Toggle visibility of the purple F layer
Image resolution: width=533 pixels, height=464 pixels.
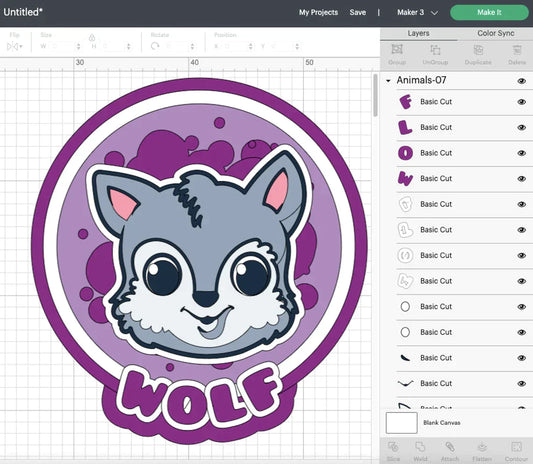521,102
